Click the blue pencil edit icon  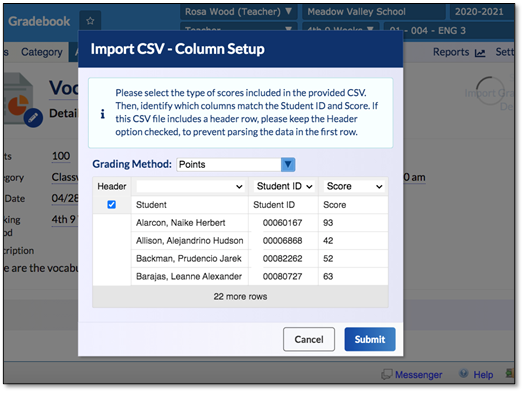33,118
